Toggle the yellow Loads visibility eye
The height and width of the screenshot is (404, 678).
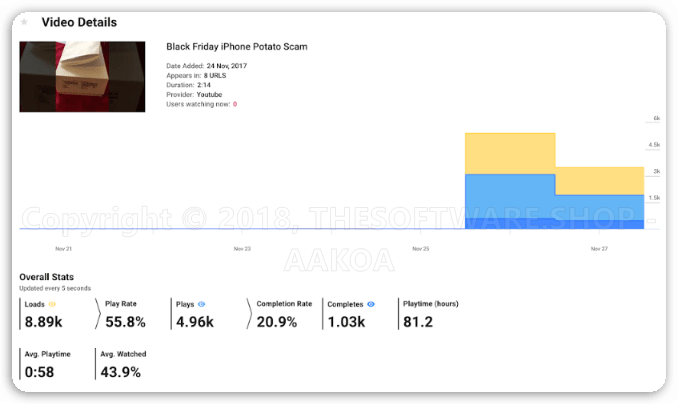[x=52, y=303]
